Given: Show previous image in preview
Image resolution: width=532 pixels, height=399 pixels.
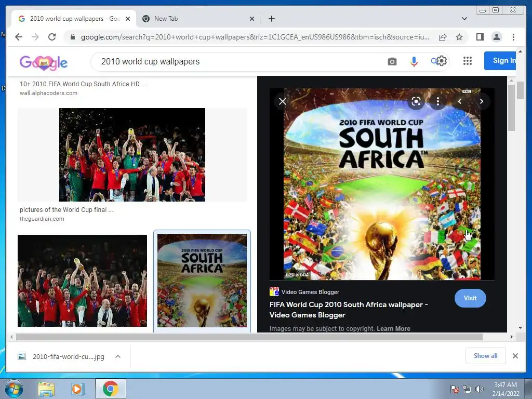Looking at the screenshot, I should click(460, 101).
